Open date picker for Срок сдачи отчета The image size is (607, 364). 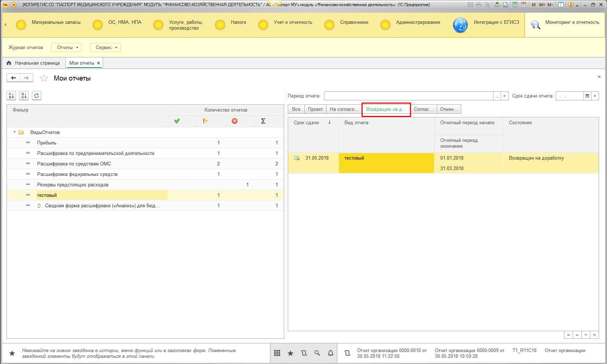[x=587, y=96]
